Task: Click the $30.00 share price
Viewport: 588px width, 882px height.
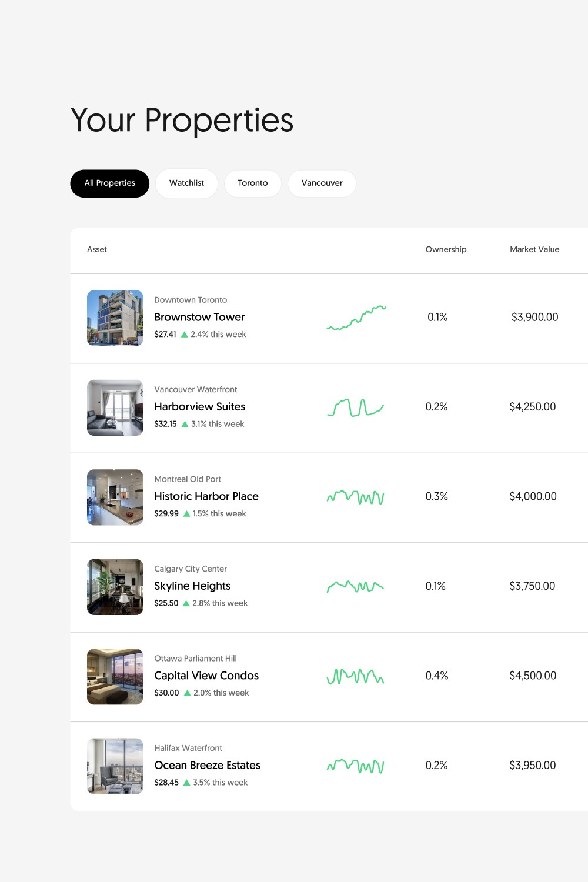Action: click(x=166, y=693)
